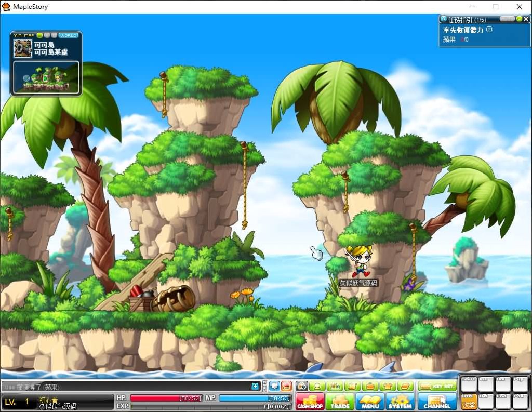Click the orange megaphone icon by chat
532x412 pixels.
click(x=286, y=386)
